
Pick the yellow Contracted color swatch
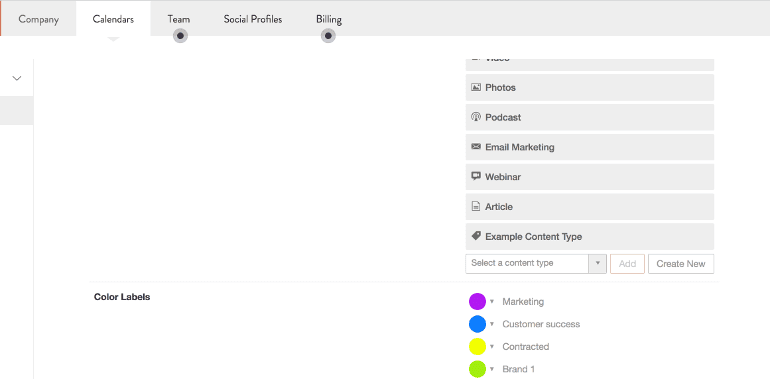click(x=477, y=347)
